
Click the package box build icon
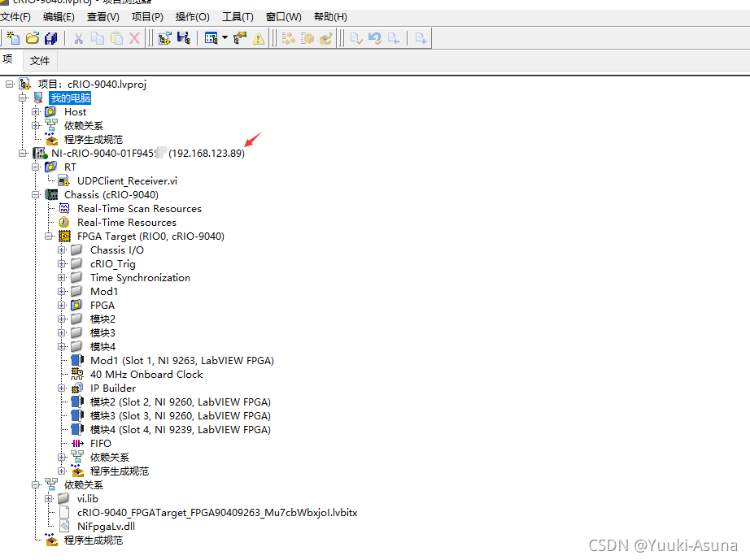(x=307, y=38)
